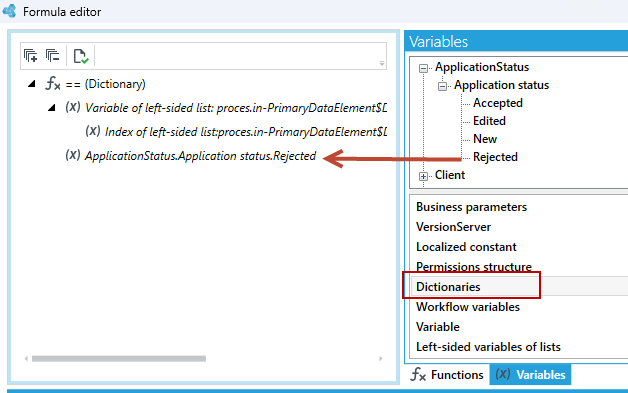Click the collapse all nodes toolbar icon
628x393 pixels.
pyautogui.click(x=52, y=56)
